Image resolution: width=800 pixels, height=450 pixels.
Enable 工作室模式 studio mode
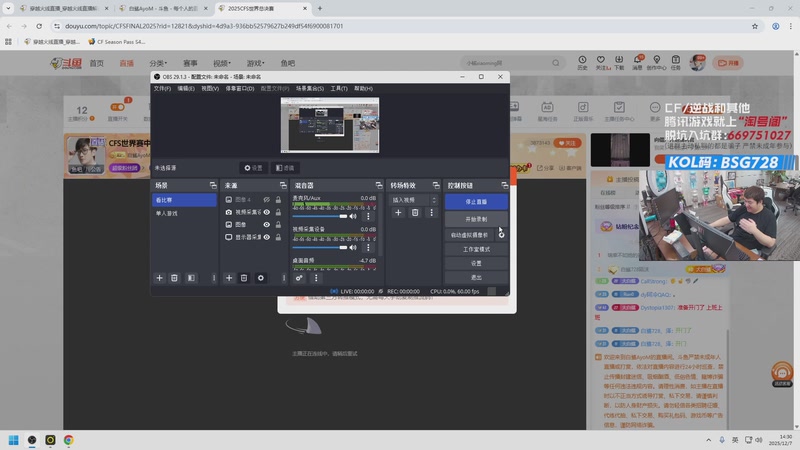pyautogui.click(x=476, y=249)
